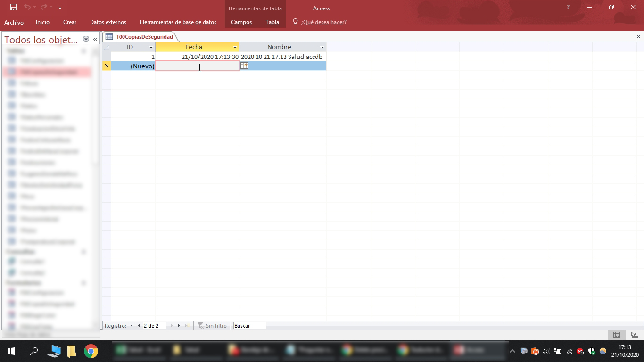Click the Redo arrow in quick access toolbar
This screenshot has height=362, width=644.
(x=43, y=8)
